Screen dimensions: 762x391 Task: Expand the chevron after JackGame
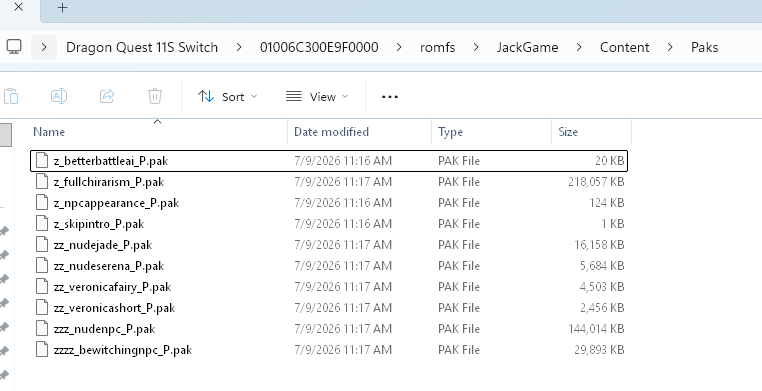pyautogui.click(x=579, y=47)
